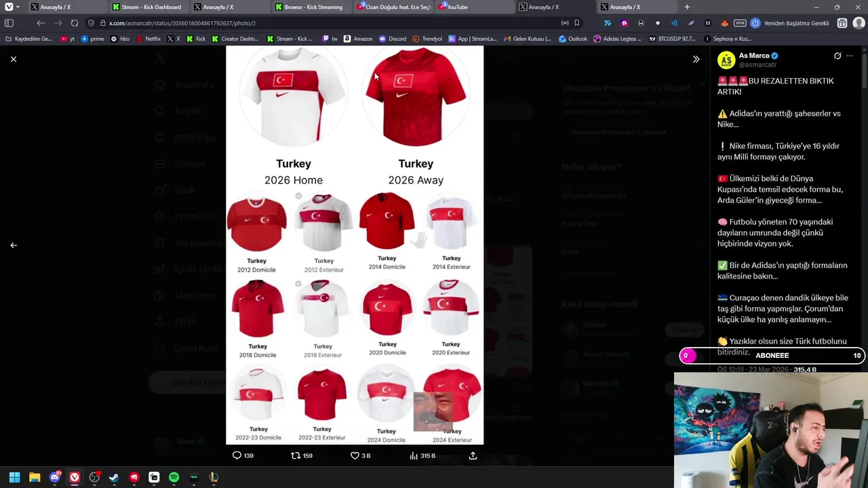This screenshot has width=868, height=488.
Task: Open the Outlook bookmark
Action: 573,39
